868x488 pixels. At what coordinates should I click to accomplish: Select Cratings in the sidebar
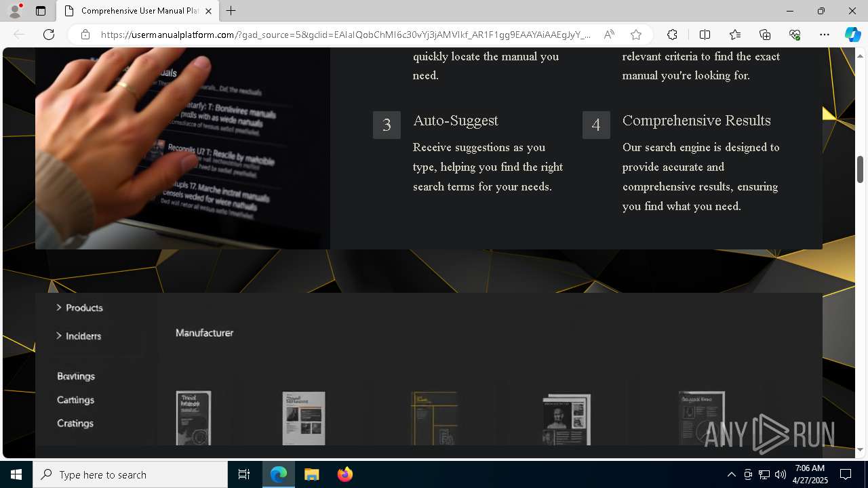coord(75,423)
